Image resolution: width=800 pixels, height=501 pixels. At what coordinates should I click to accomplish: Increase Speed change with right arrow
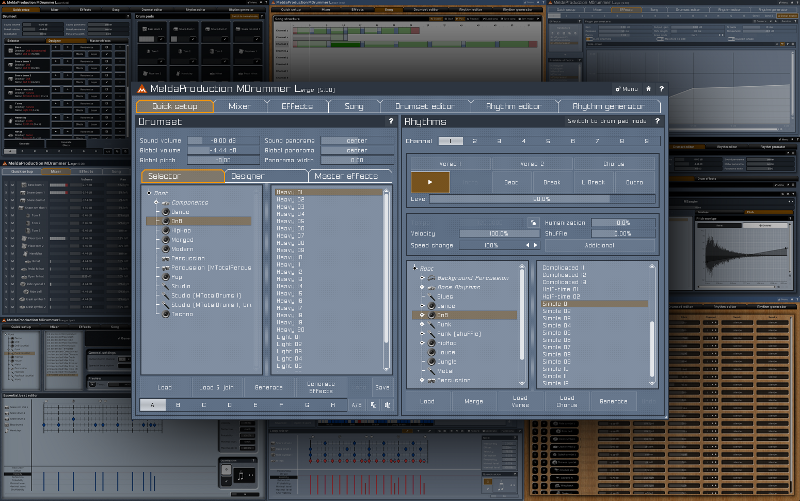click(535, 245)
